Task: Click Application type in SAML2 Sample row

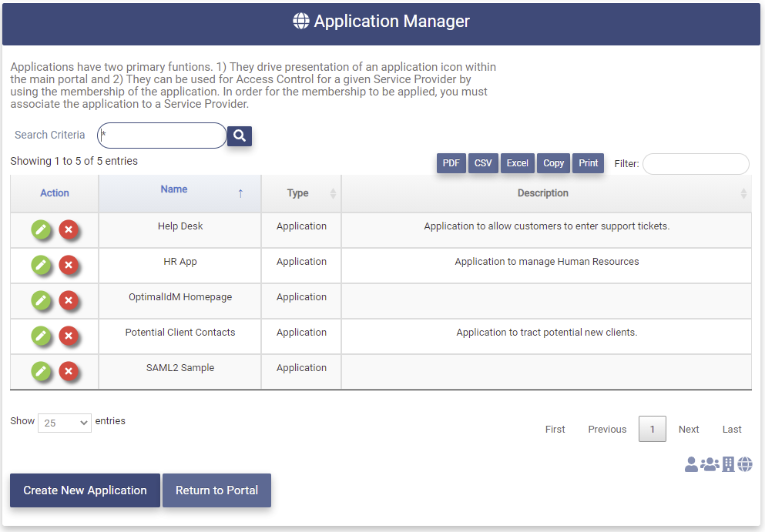Action: coord(301,368)
